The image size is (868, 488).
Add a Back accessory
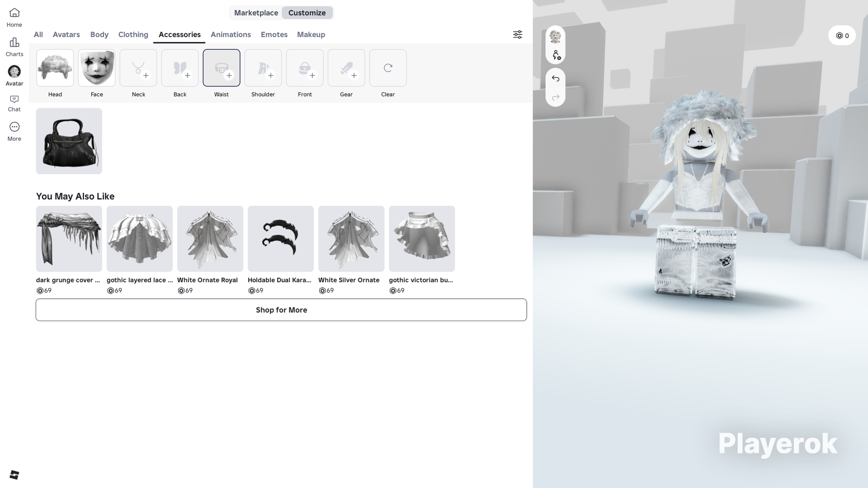pyautogui.click(x=180, y=68)
